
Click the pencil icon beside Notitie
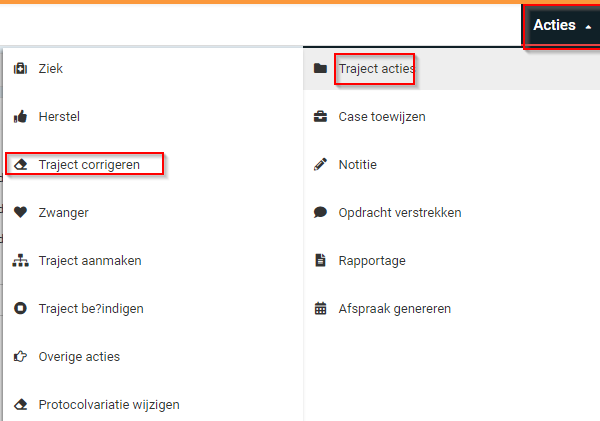click(320, 164)
